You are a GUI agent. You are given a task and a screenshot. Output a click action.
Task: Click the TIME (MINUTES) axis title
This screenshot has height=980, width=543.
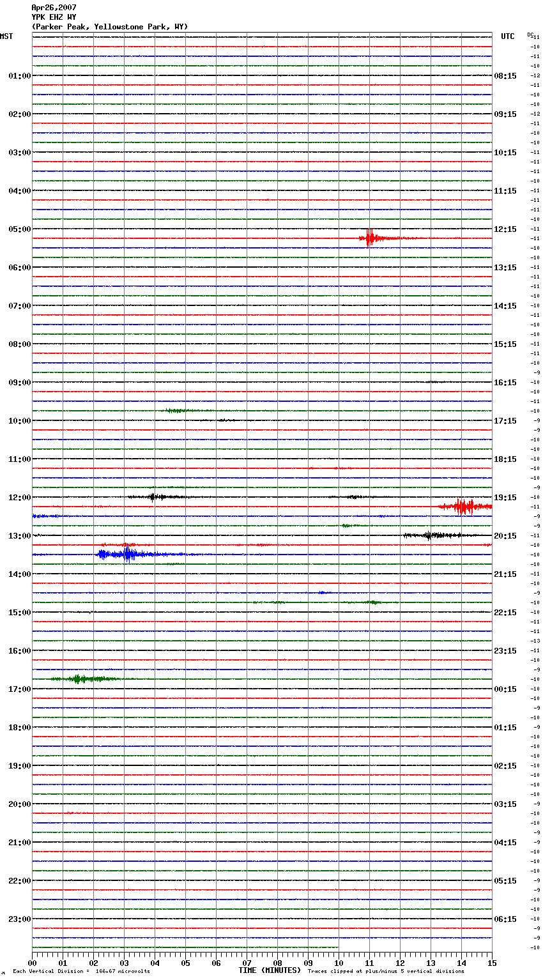(270, 970)
